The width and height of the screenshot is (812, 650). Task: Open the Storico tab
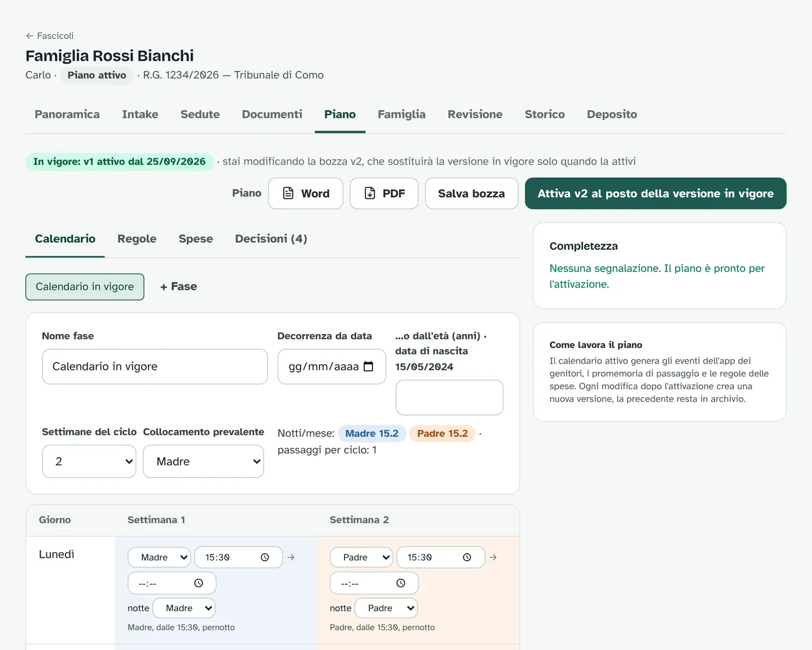coord(545,114)
